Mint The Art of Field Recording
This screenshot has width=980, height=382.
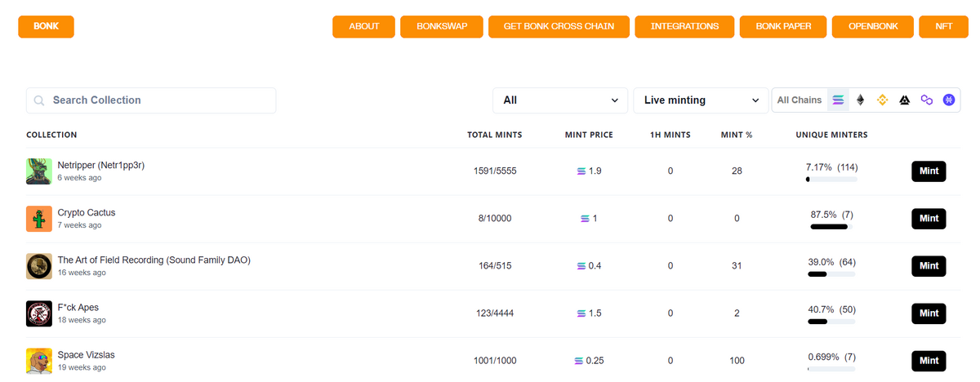click(x=929, y=266)
